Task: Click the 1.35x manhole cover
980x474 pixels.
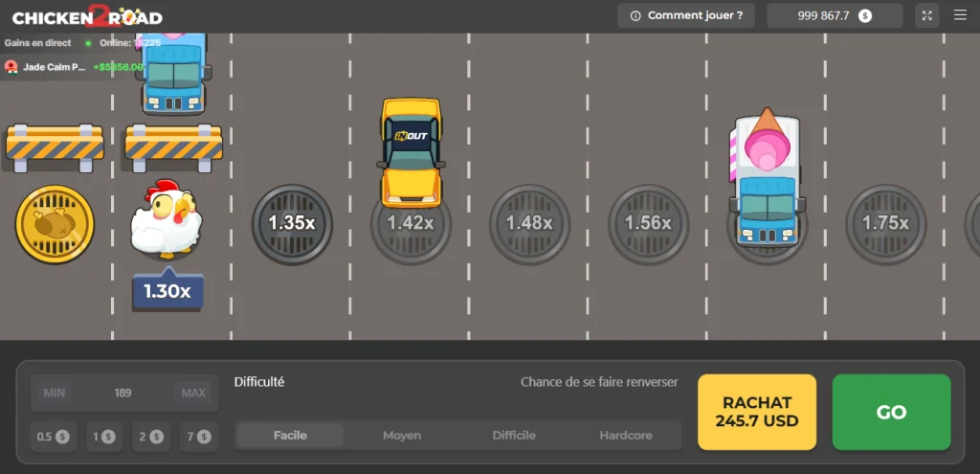Action: [x=292, y=223]
